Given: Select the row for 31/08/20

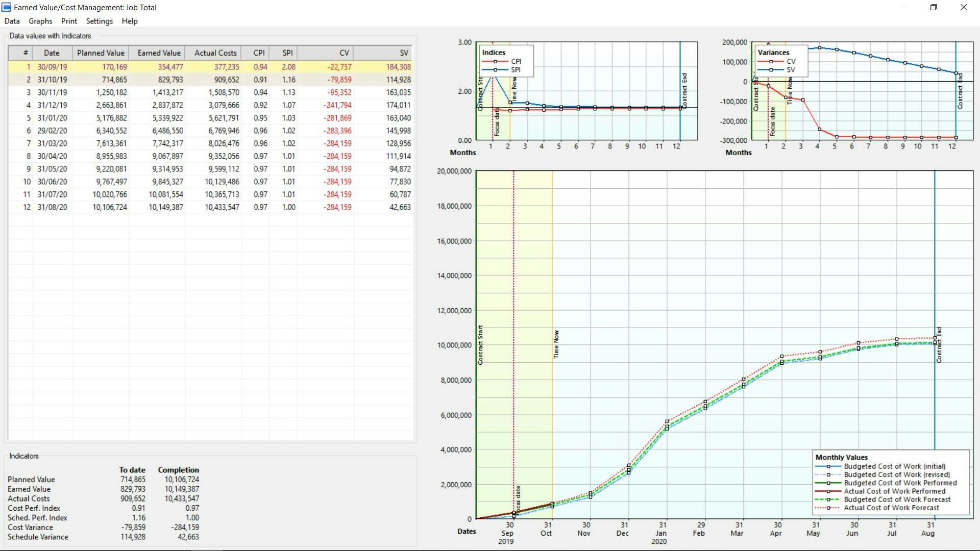Looking at the screenshot, I should tap(153, 207).
